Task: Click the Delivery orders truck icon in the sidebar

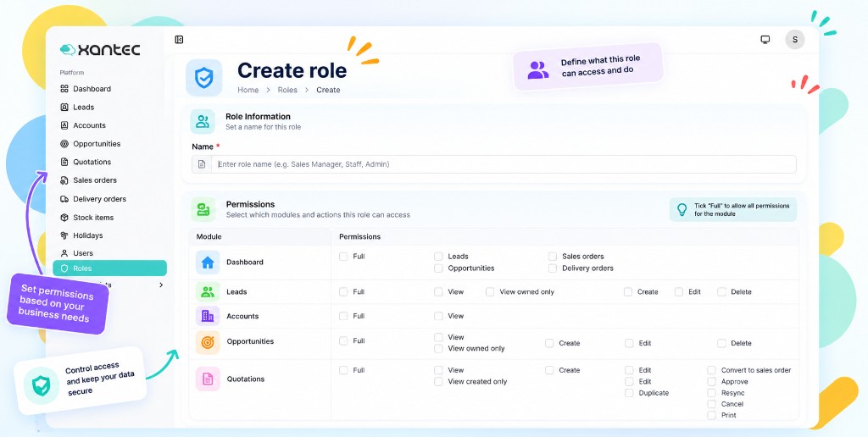Action: tap(64, 198)
